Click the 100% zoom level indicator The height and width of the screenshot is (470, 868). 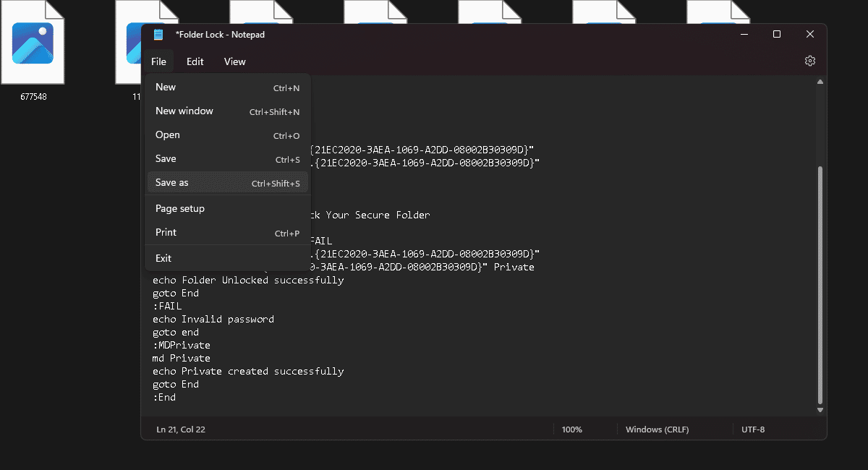[x=571, y=430]
